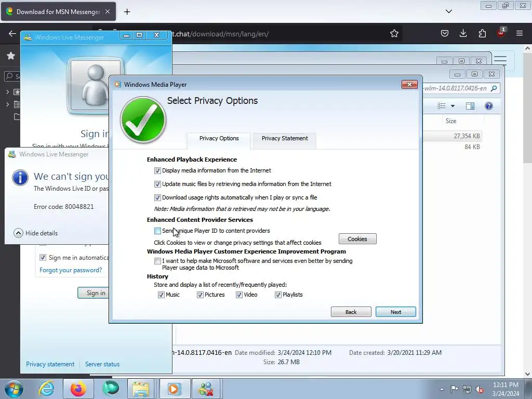Expand the second tree arrow in the browser sidebar

(x=7, y=104)
